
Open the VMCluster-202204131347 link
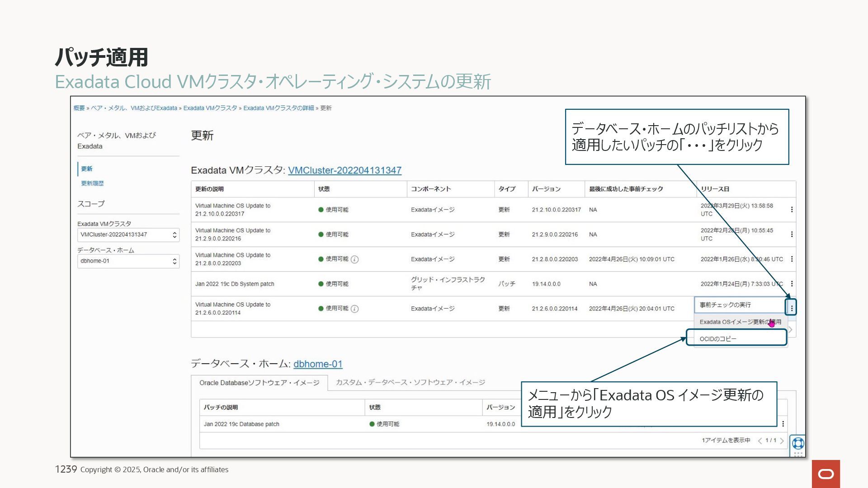pos(344,170)
